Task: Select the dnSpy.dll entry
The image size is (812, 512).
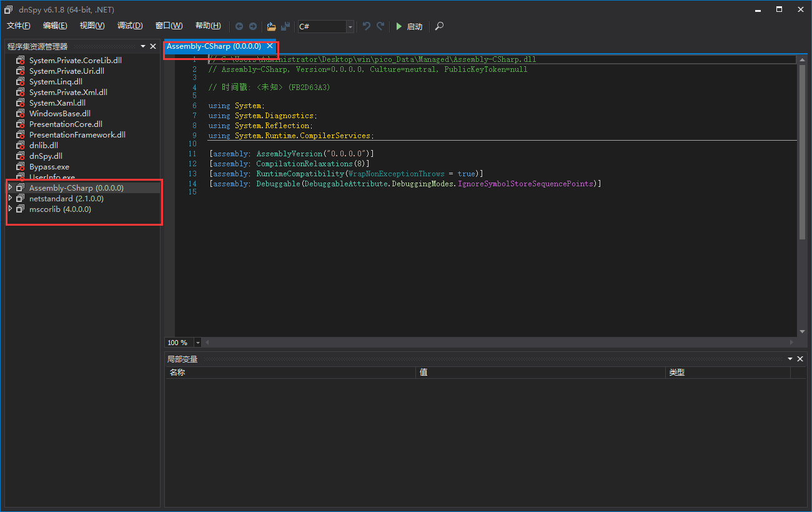Action: 46,156
